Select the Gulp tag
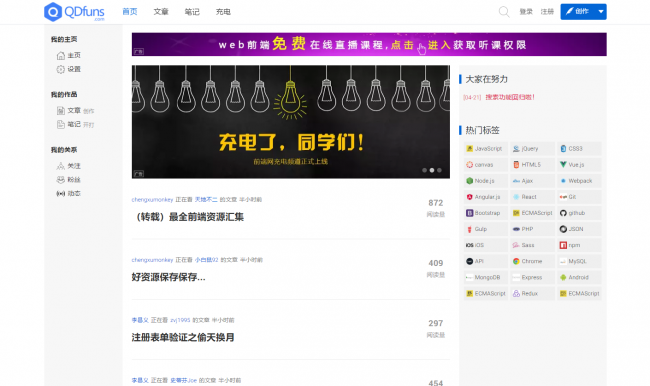The height and width of the screenshot is (386, 650). coord(486,229)
